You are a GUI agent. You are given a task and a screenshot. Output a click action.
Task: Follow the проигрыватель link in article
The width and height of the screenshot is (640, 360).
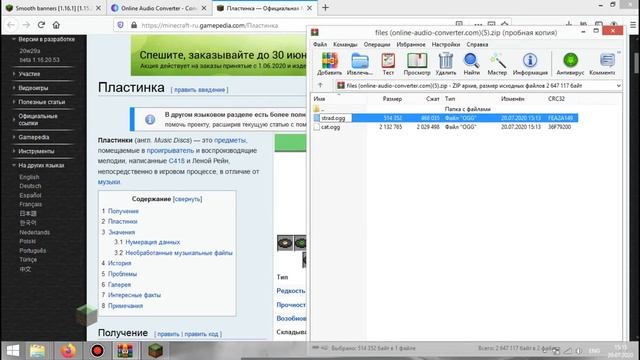point(170,151)
